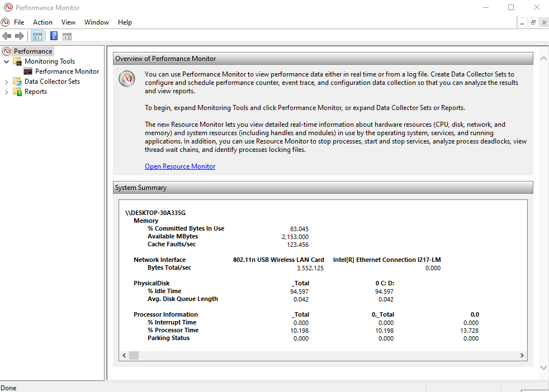549x392 pixels.
Task: Click the Performance Monitor logo beside overview text
Action: click(126, 79)
